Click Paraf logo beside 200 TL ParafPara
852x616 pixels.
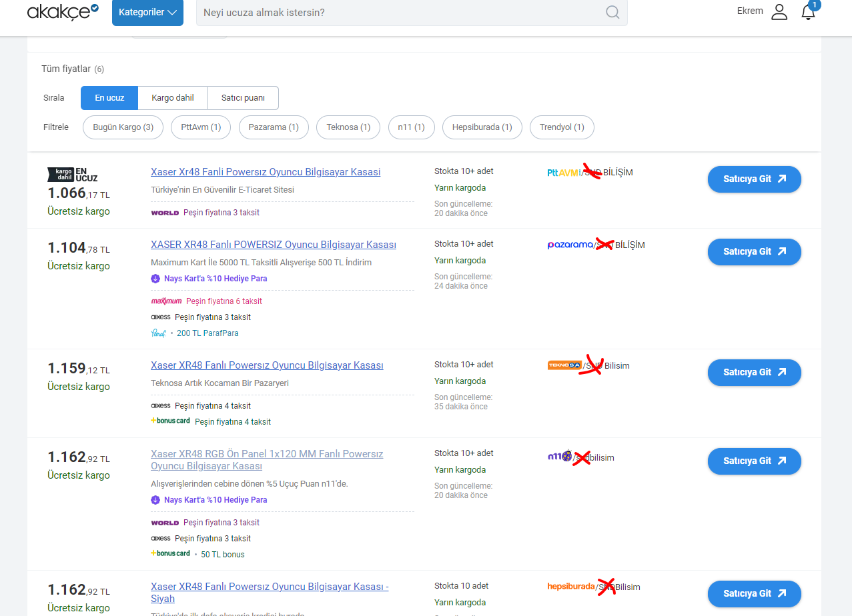[x=158, y=333]
